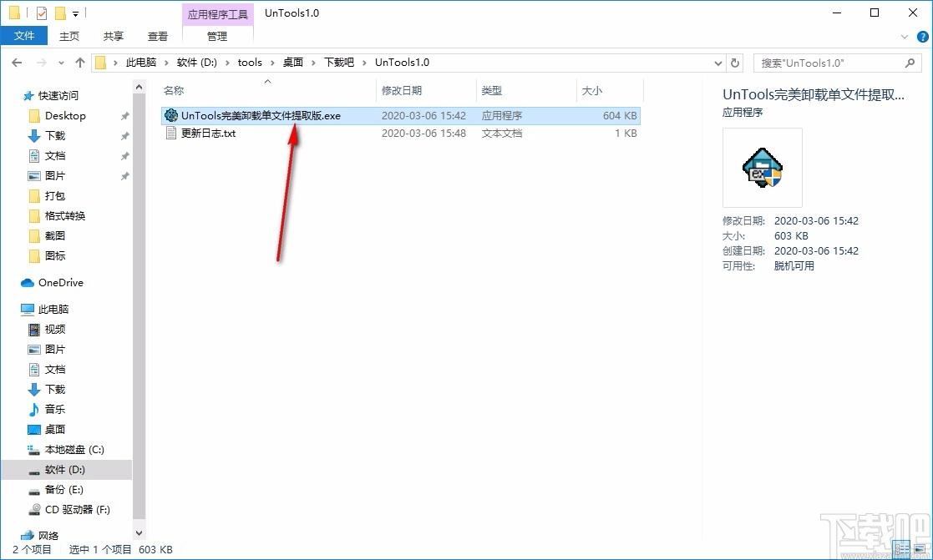Navigate to tools breadcrumb

(x=250, y=63)
